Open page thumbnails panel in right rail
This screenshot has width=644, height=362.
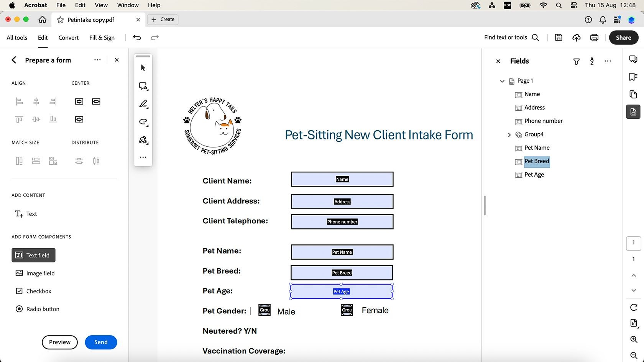tap(633, 94)
